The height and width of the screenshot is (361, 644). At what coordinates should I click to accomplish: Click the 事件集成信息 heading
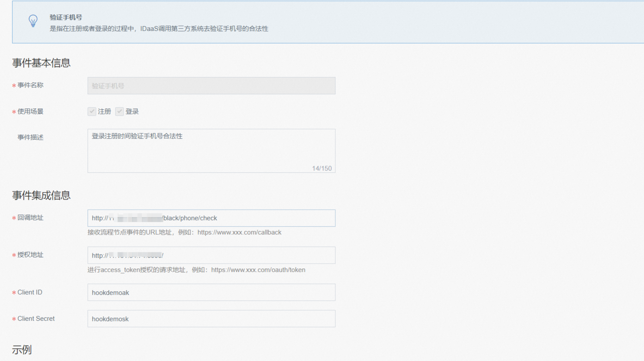click(x=41, y=195)
